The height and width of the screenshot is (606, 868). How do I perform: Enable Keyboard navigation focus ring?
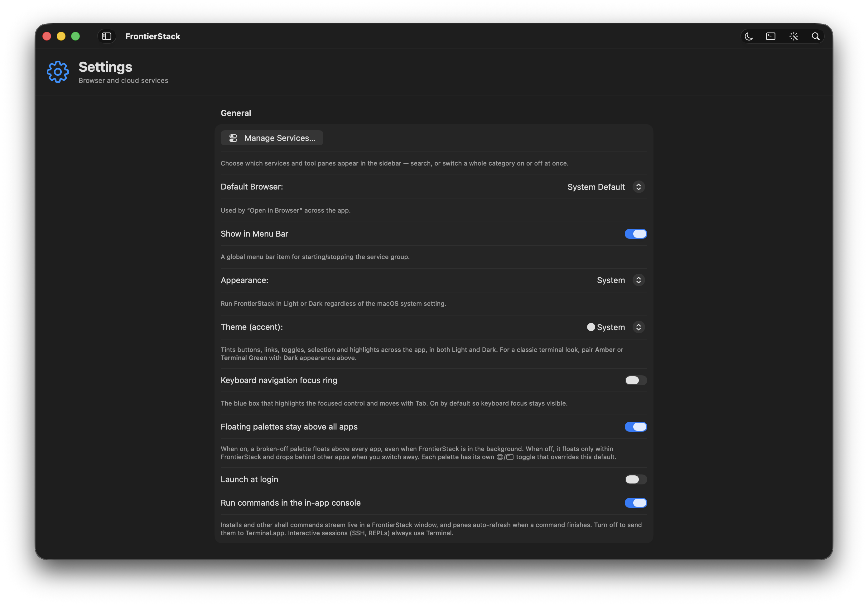coord(635,380)
